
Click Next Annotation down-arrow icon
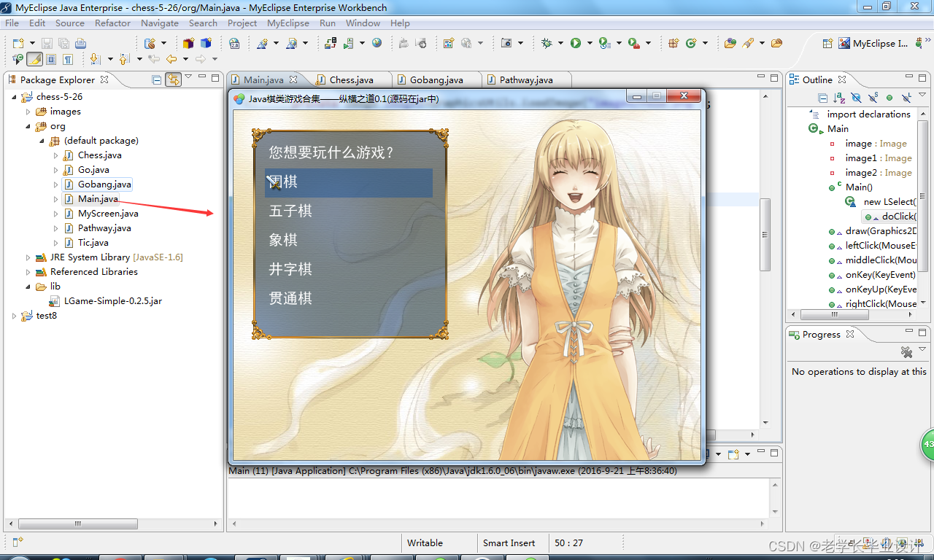pos(95,59)
